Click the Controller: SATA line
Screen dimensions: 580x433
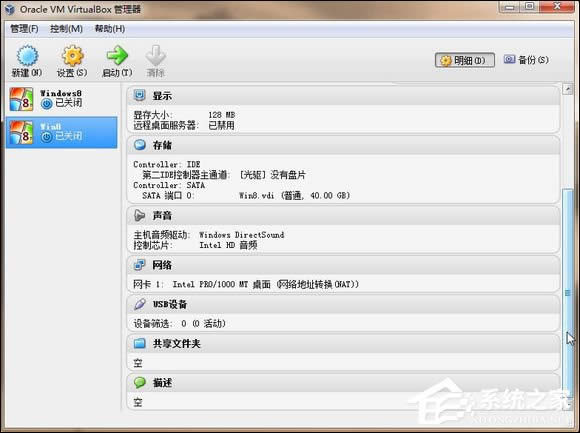coord(169,185)
